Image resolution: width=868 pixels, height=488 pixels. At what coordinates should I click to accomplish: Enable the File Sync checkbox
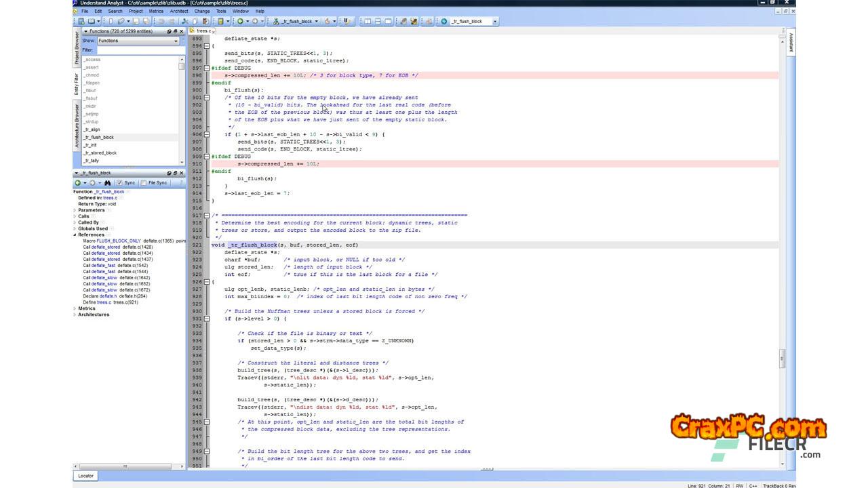[144, 183]
